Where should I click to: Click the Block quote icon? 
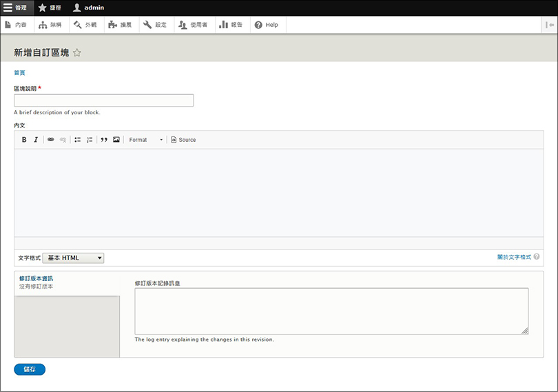(104, 140)
